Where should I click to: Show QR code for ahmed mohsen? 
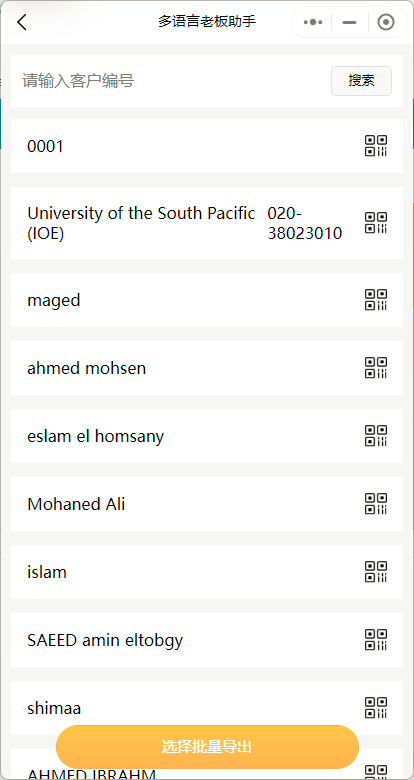(376, 368)
